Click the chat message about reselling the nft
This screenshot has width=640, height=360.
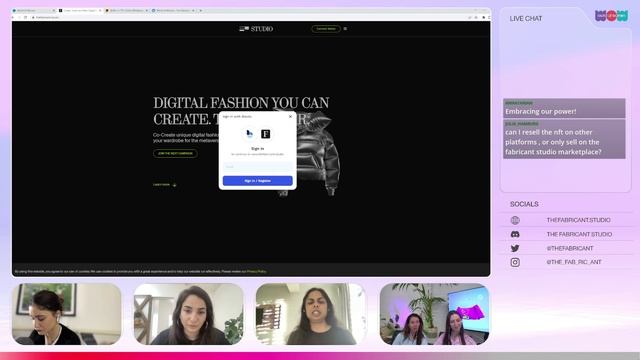tap(564, 139)
